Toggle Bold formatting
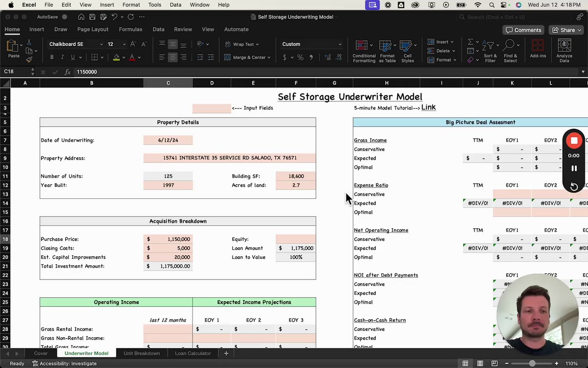 [x=51, y=57]
